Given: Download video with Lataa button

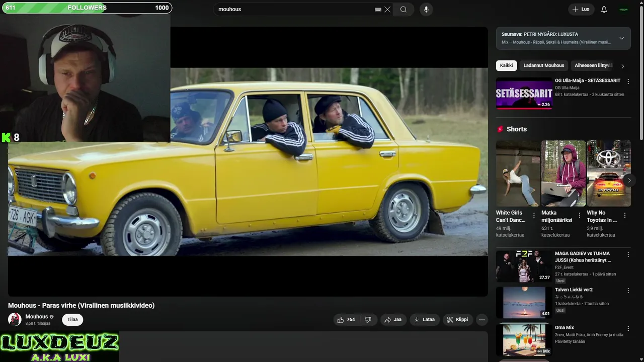Looking at the screenshot, I should 424,320.
